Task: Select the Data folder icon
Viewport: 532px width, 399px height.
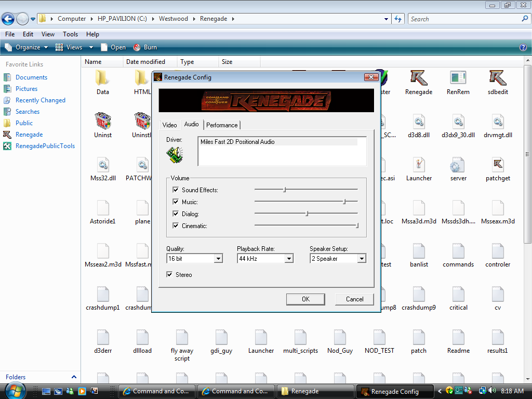Action: click(x=103, y=78)
